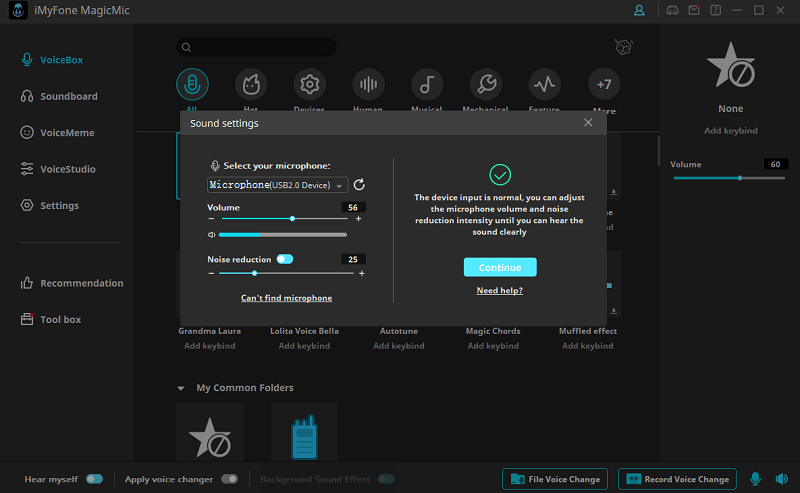Click File Voice Change button
The image size is (800, 493).
[555, 479]
